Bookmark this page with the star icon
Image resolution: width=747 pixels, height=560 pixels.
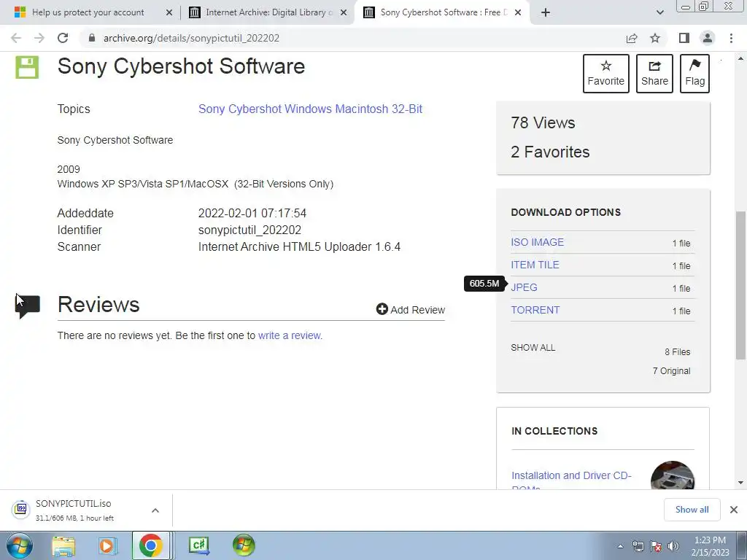tap(655, 38)
